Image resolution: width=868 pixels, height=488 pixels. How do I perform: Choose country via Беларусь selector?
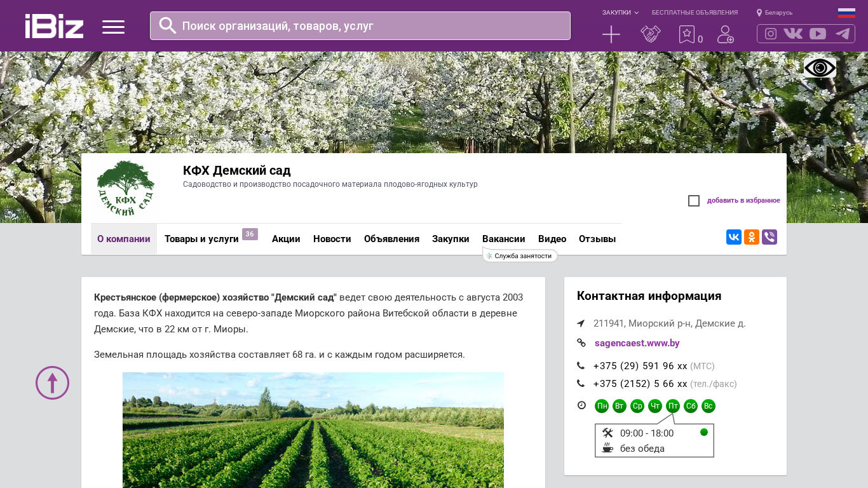(775, 13)
